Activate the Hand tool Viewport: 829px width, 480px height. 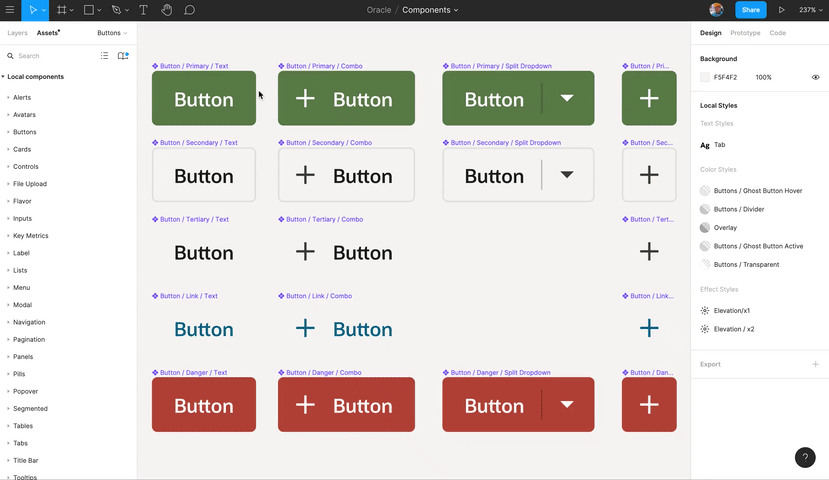[167, 10]
